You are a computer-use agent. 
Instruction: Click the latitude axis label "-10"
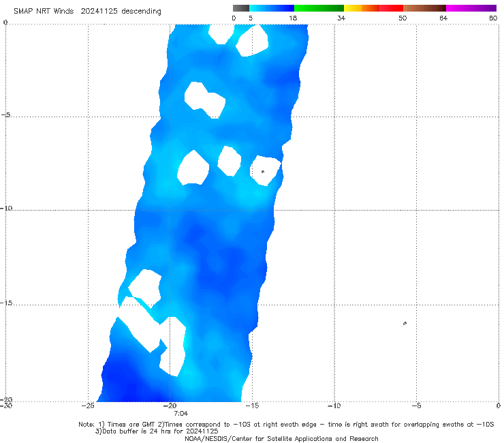click(6, 208)
